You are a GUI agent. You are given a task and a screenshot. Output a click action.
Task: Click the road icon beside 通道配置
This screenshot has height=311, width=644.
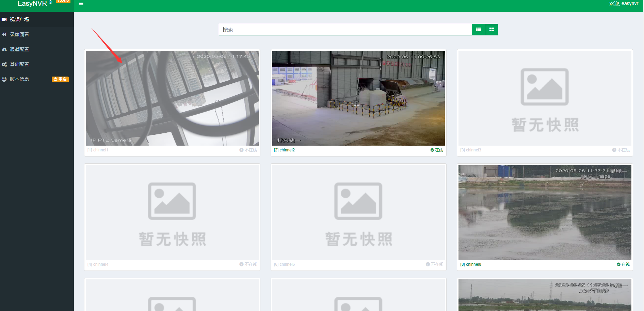coord(4,49)
